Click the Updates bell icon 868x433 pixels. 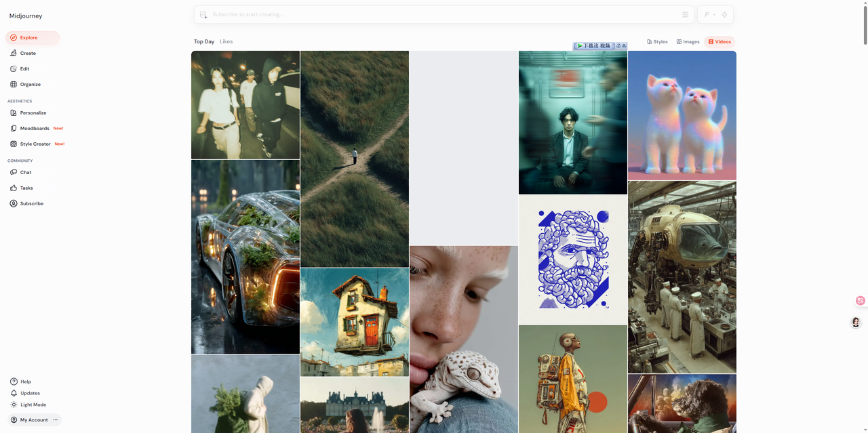[14, 393]
